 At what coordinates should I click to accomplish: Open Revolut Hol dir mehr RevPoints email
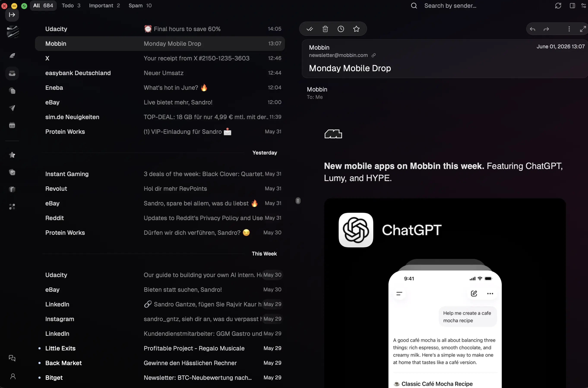tap(160, 189)
